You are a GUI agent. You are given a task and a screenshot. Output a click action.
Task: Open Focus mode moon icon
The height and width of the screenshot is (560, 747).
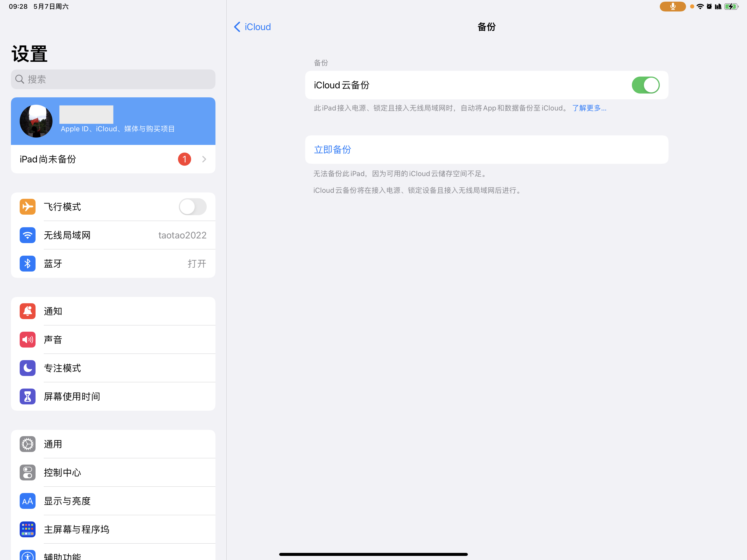27,368
